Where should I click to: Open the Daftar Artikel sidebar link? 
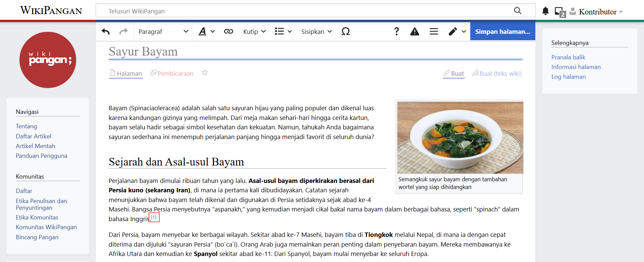(x=34, y=136)
